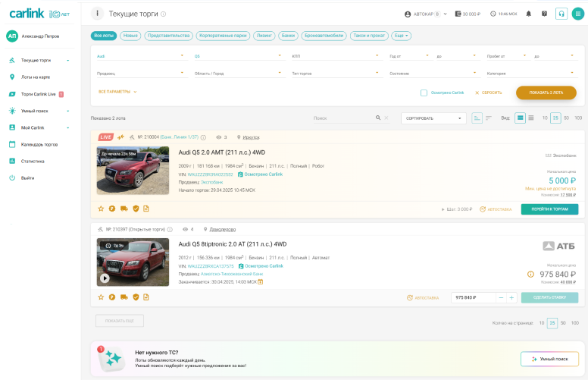Toggle the Осмотрено Carlink checkbox
588x380 pixels.
(424, 93)
